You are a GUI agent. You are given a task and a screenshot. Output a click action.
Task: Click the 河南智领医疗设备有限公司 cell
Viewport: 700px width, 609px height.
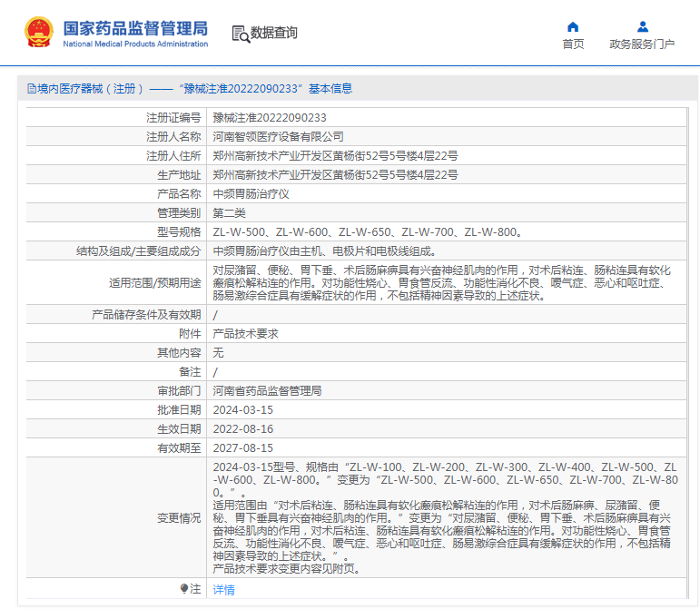tap(278, 136)
